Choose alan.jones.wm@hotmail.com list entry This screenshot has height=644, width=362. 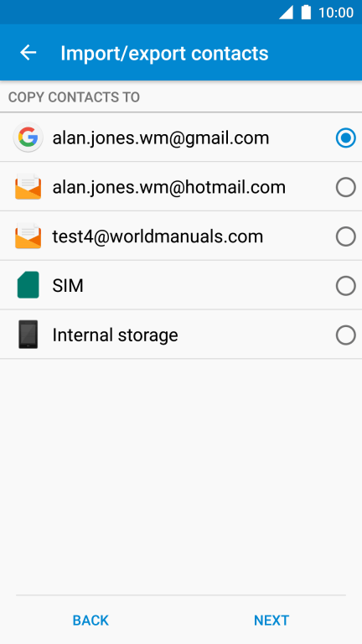tap(181, 187)
